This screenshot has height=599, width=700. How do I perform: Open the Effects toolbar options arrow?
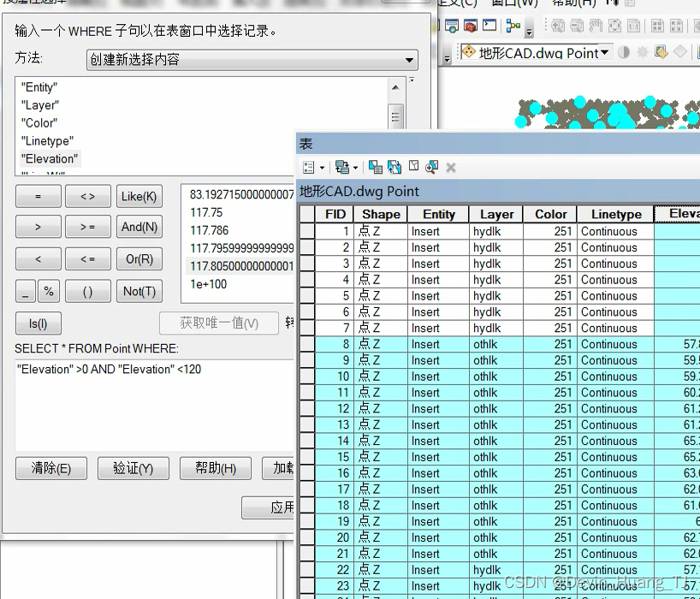447,58
